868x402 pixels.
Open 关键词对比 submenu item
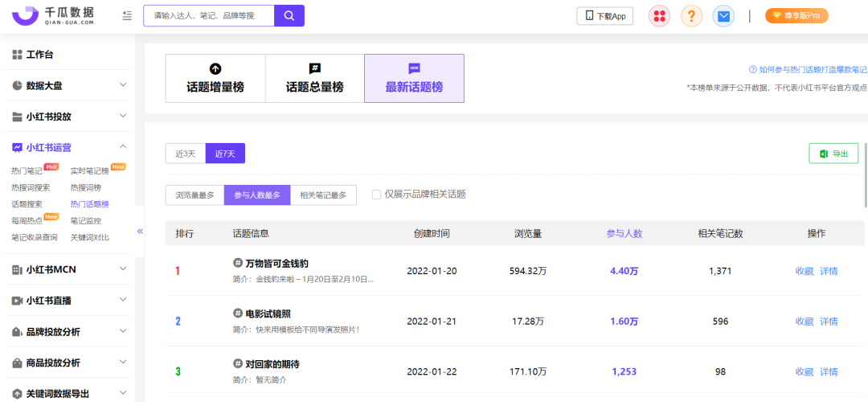90,237
